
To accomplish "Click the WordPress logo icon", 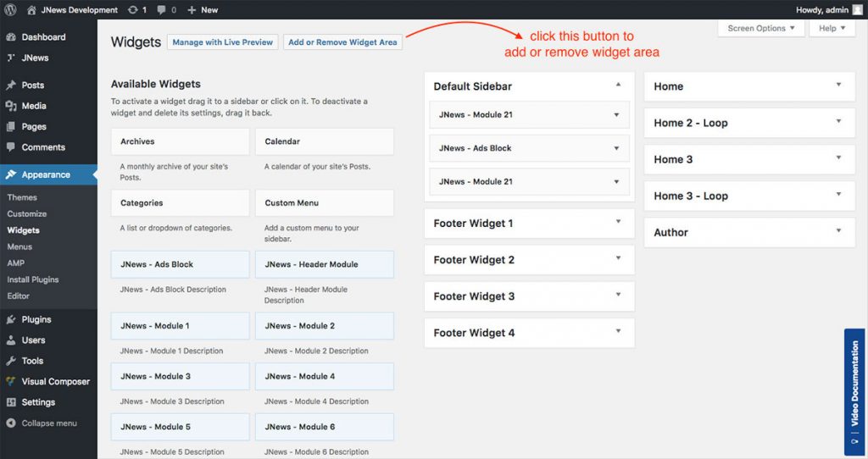I will coord(10,10).
